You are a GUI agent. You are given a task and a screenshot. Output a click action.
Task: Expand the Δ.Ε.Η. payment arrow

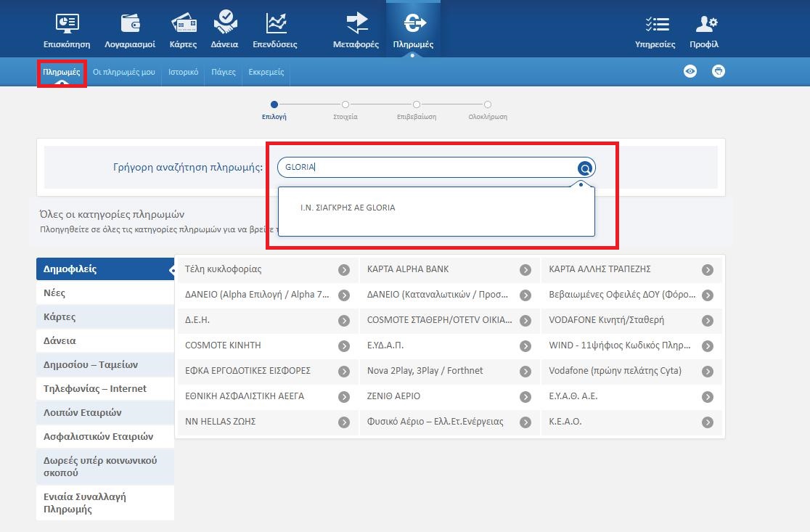[344, 321]
